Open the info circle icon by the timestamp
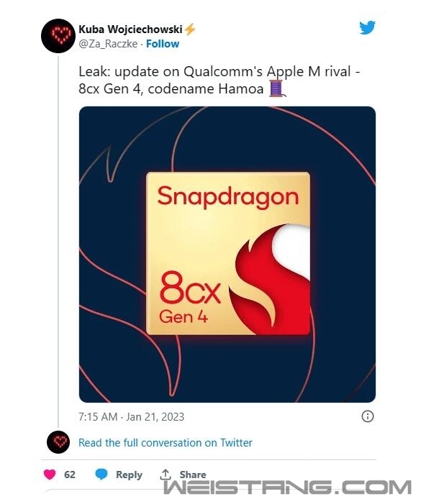 click(x=368, y=416)
